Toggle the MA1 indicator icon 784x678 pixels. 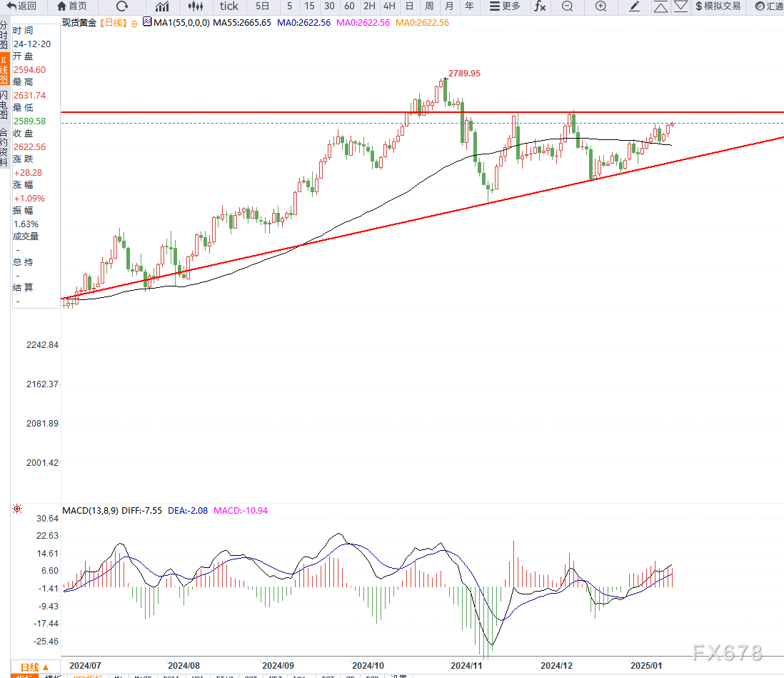[x=147, y=22]
